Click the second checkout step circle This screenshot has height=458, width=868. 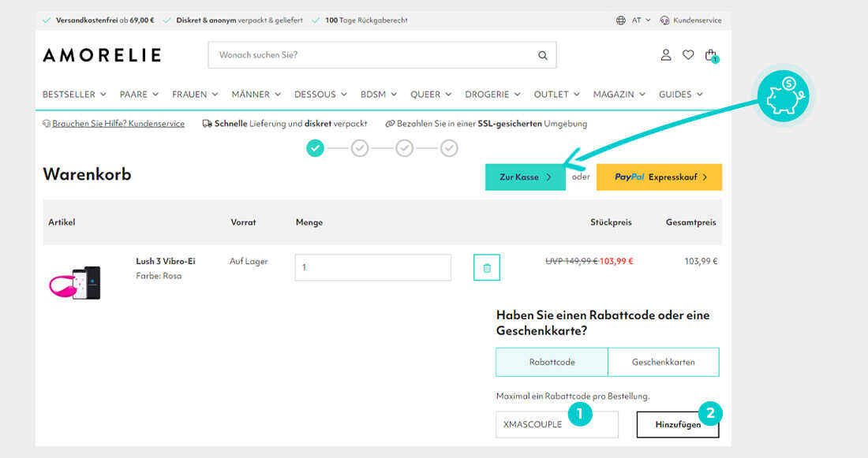tap(360, 148)
